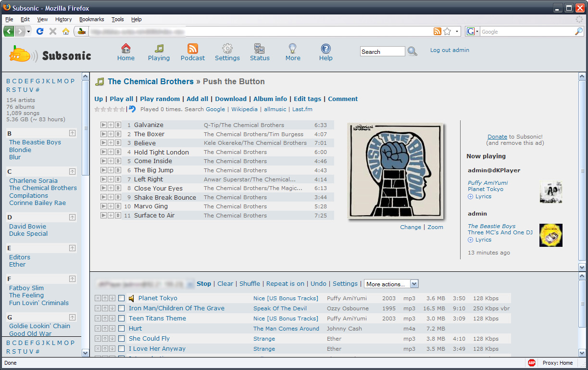Add Marvo Ging to the playlist
This screenshot has height=370, width=588.
tap(111, 206)
